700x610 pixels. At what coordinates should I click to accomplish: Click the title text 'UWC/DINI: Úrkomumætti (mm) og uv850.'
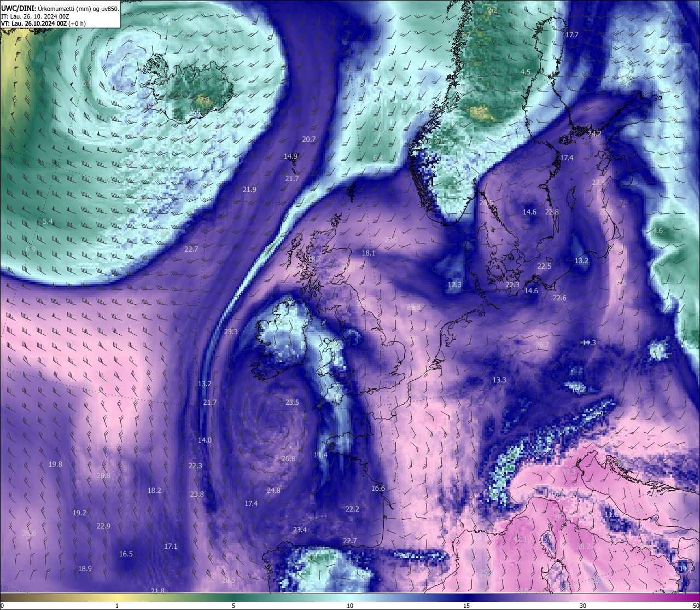(x=60, y=9)
